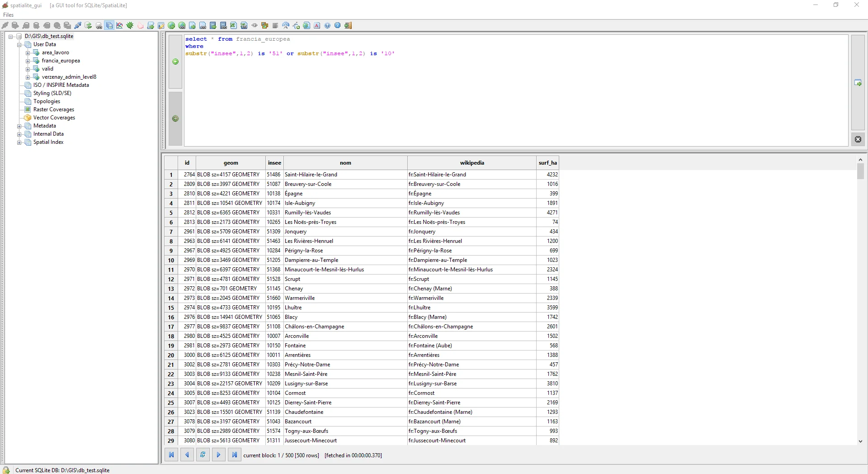This screenshot has width=868, height=474.
Task: Click the geom column header
Action: pos(231,163)
